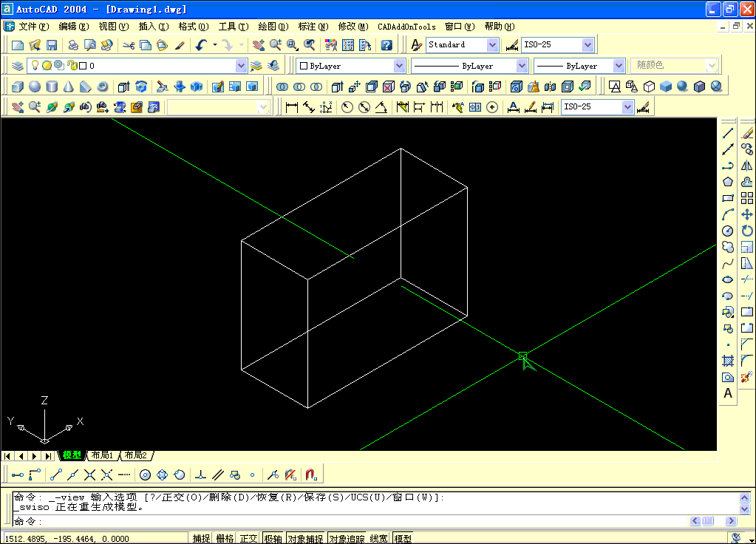Image resolution: width=756 pixels, height=544 pixels.
Task: Click the command line input field
Action: pos(351,521)
